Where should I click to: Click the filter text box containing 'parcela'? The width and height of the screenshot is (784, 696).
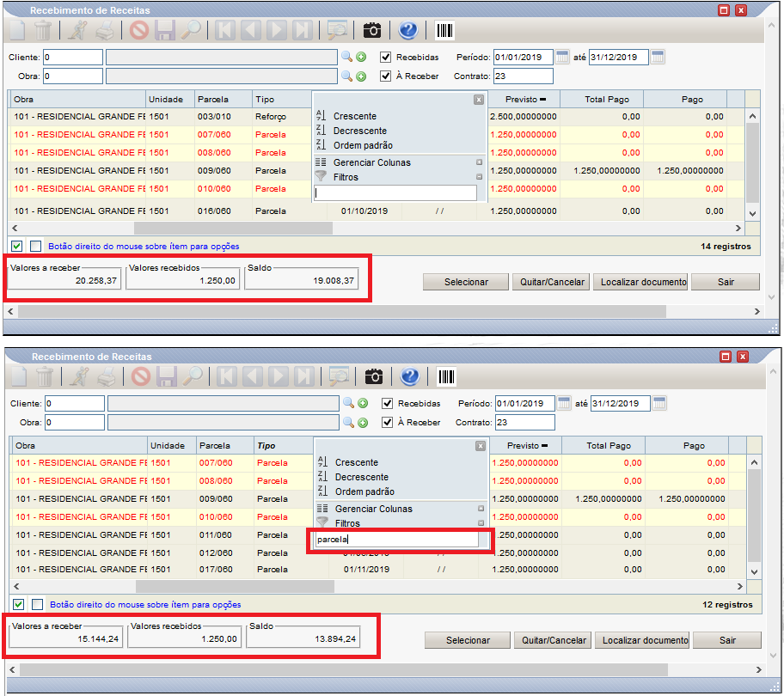pyautogui.click(x=396, y=539)
